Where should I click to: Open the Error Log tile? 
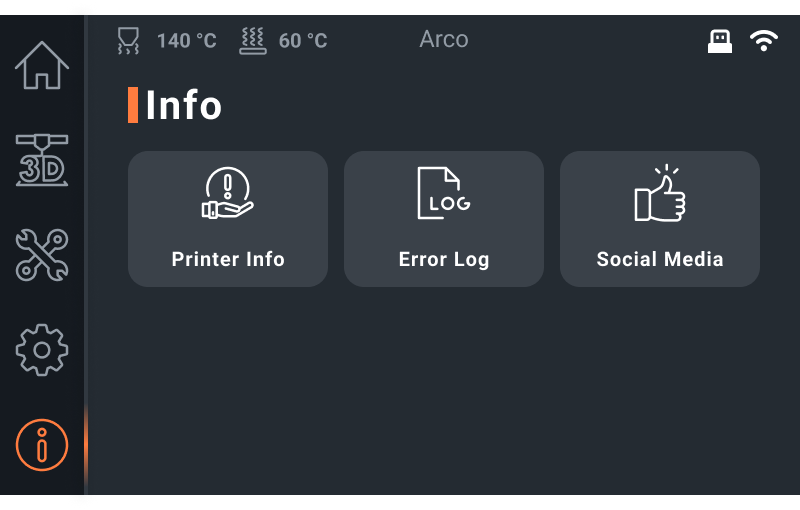444,219
